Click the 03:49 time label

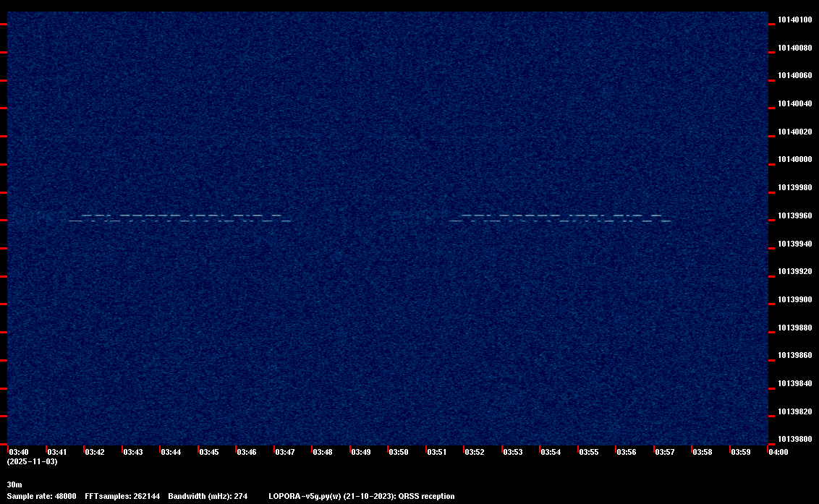[361, 452]
